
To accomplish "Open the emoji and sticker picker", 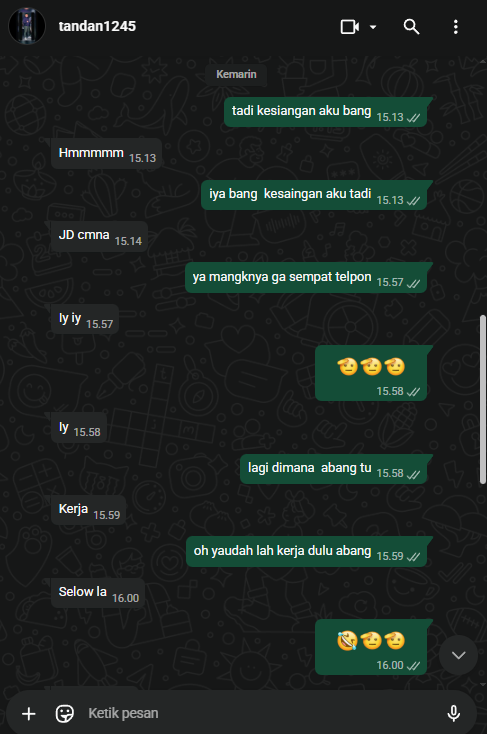I will (x=65, y=713).
